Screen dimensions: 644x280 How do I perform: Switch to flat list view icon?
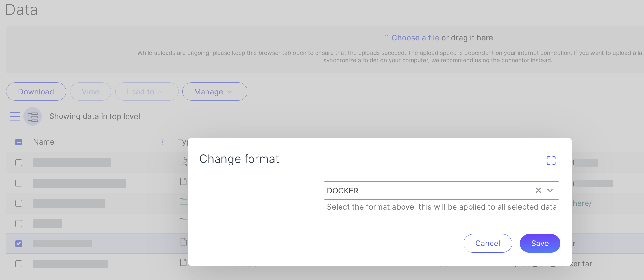coord(15,116)
